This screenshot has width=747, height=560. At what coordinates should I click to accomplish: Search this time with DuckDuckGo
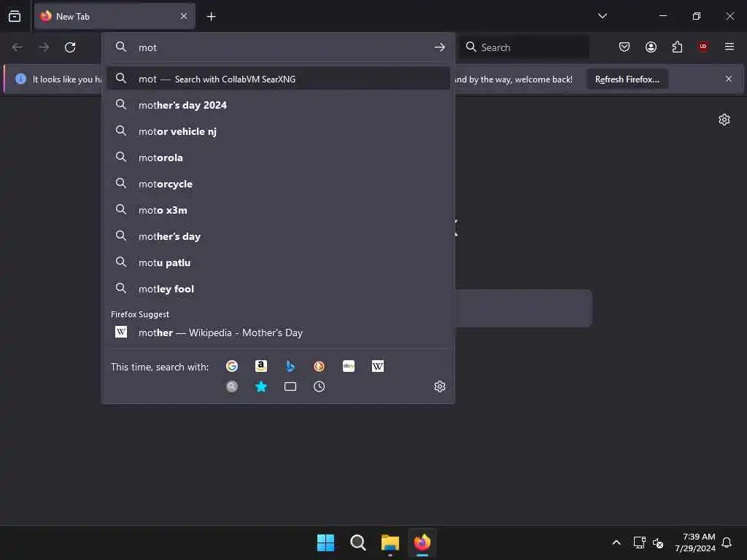tap(320, 366)
